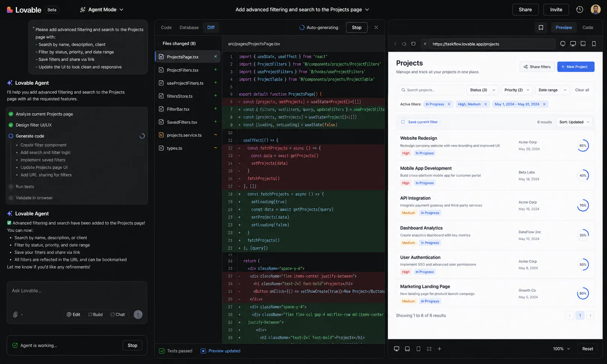The height and width of the screenshot is (364, 607).
Task: Select Edit mode in the prompt box
Action: coord(73,315)
